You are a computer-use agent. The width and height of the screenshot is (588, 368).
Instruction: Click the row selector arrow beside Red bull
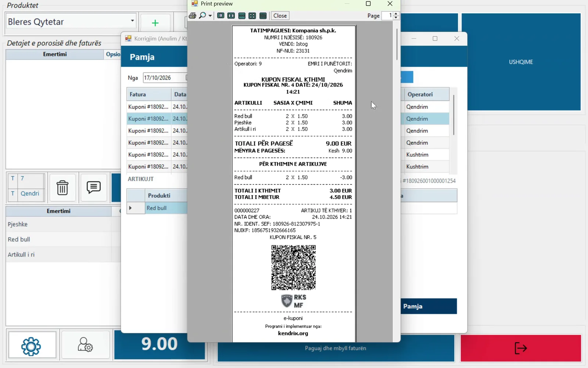tap(136, 208)
